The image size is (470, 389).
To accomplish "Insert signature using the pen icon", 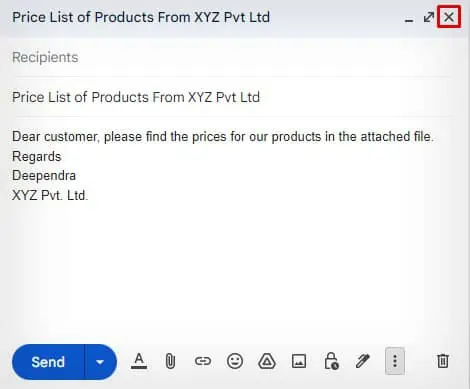I will tap(363, 361).
